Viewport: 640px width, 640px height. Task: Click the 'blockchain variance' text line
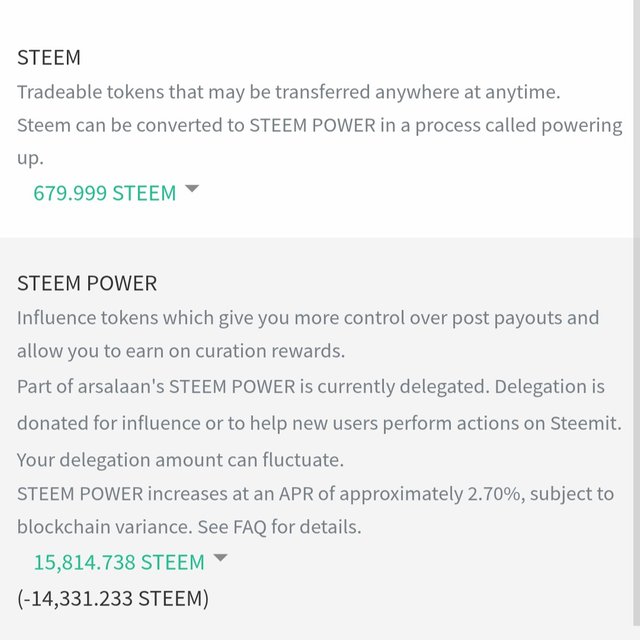click(x=189, y=527)
